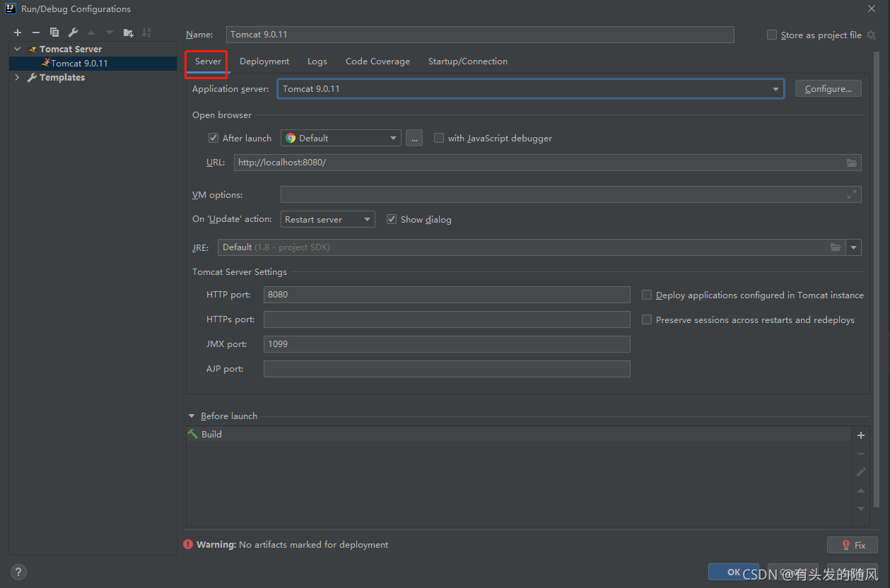Viewport: 890px width, 588px height.
Task: Remove before launch task minus icon
Action: pyautogui.click(x=861, y=454)
